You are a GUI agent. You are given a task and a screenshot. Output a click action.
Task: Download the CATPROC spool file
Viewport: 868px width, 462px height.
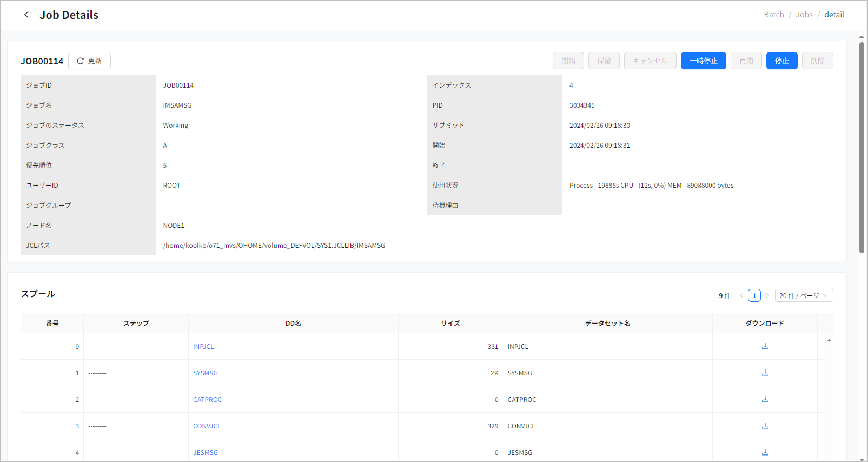click(x=765, y=399)
